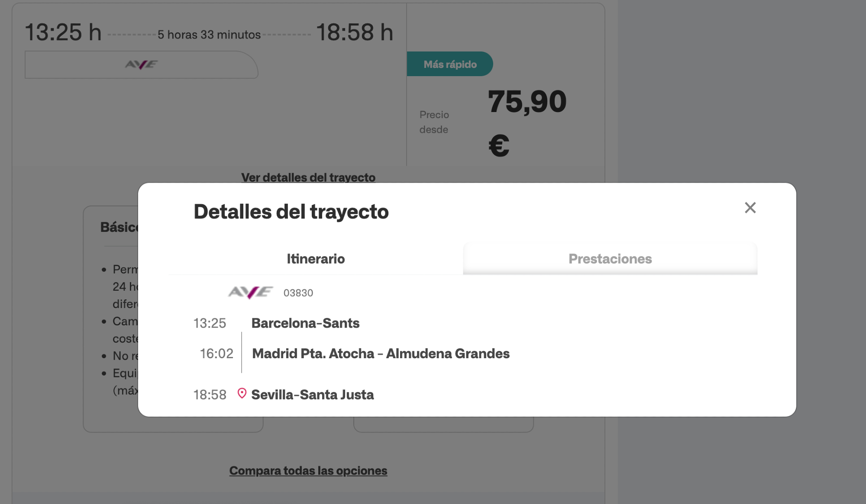
Task: Click the 18:58 h arrival time header
Action: 355,32
